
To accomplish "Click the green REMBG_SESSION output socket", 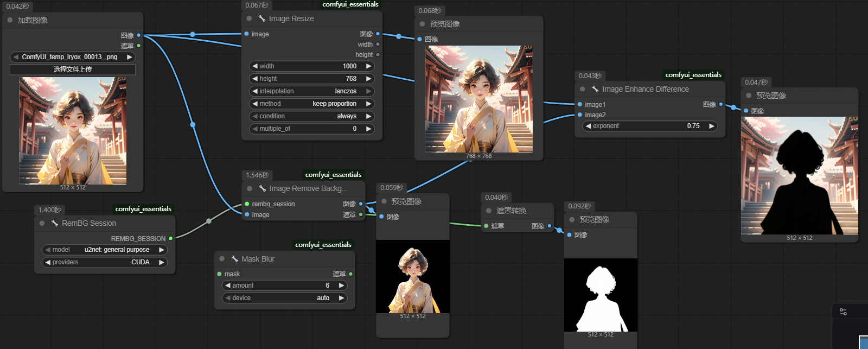I will click(171, 238).
